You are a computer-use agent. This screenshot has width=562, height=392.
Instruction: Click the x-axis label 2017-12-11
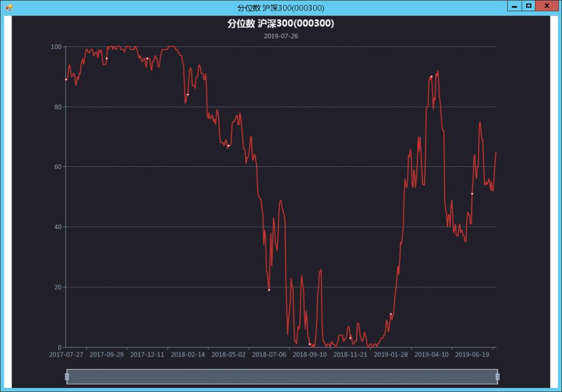pyautogui.click(x=147, y=355)
